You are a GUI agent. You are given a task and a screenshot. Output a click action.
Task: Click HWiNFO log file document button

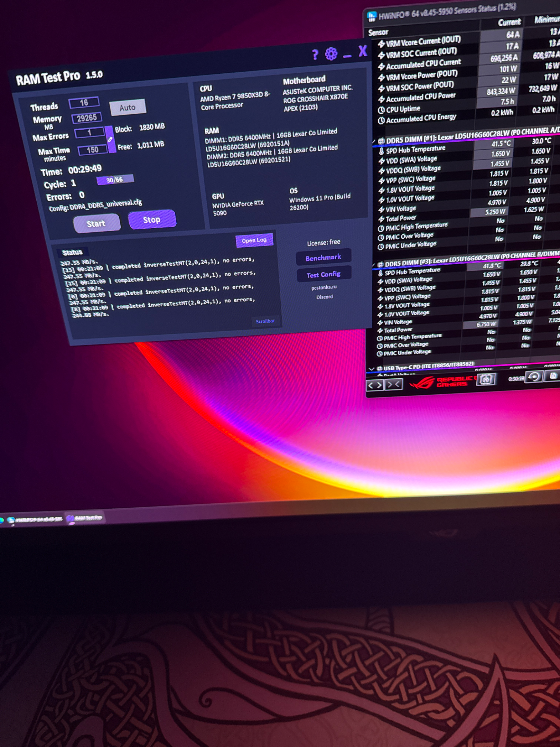click(x=552, y=375)
